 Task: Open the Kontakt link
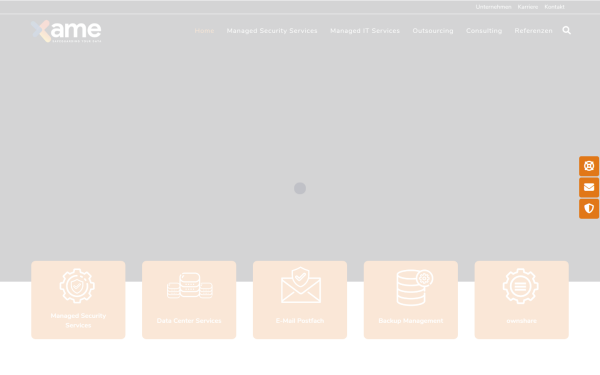pyautogui.click(x=554, y=7)
